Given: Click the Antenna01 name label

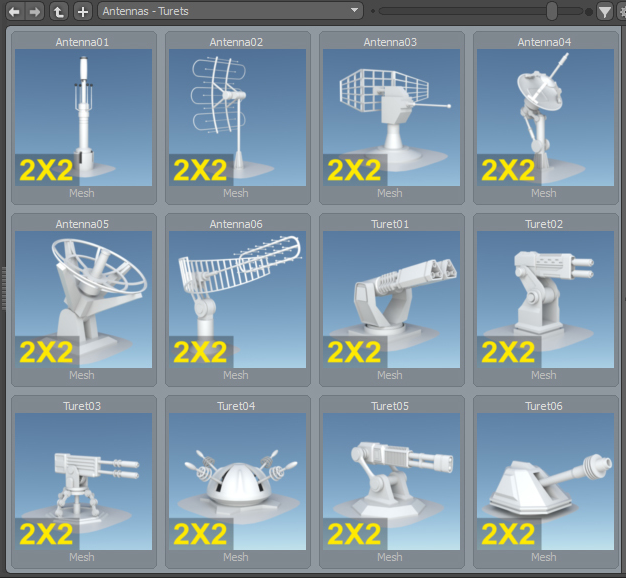Looking at the screenshot, I should (82, 42).
